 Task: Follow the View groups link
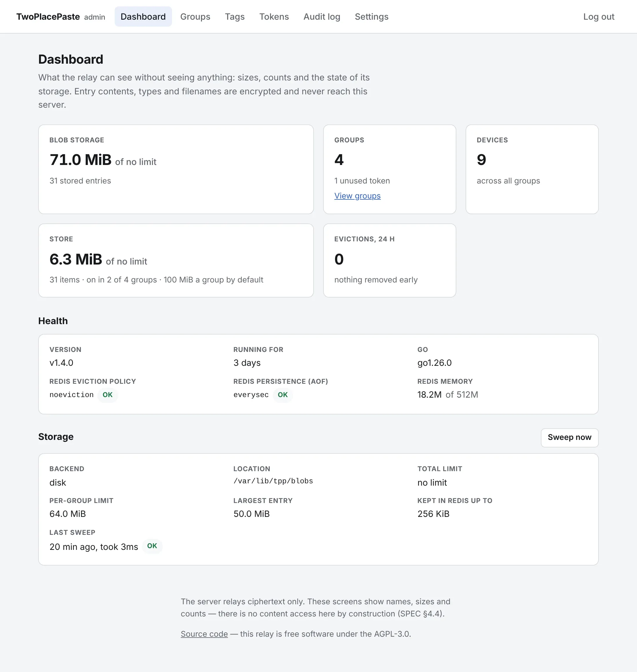coord(357,196)
